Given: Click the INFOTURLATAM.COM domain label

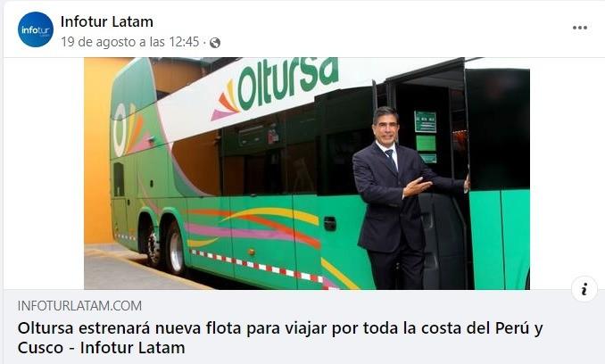Looking at the screenshot, I should 79,306.
